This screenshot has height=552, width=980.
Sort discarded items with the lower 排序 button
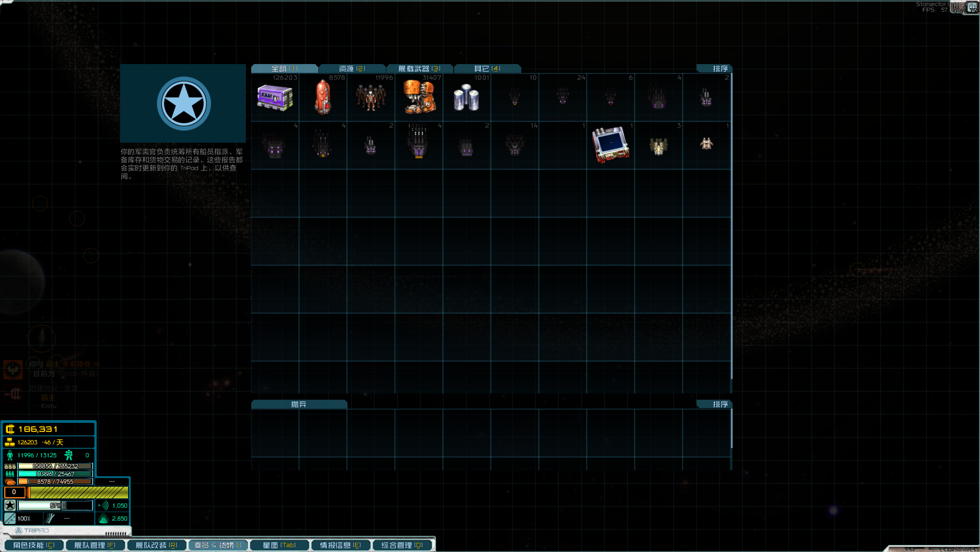click(x=715, y=404)
